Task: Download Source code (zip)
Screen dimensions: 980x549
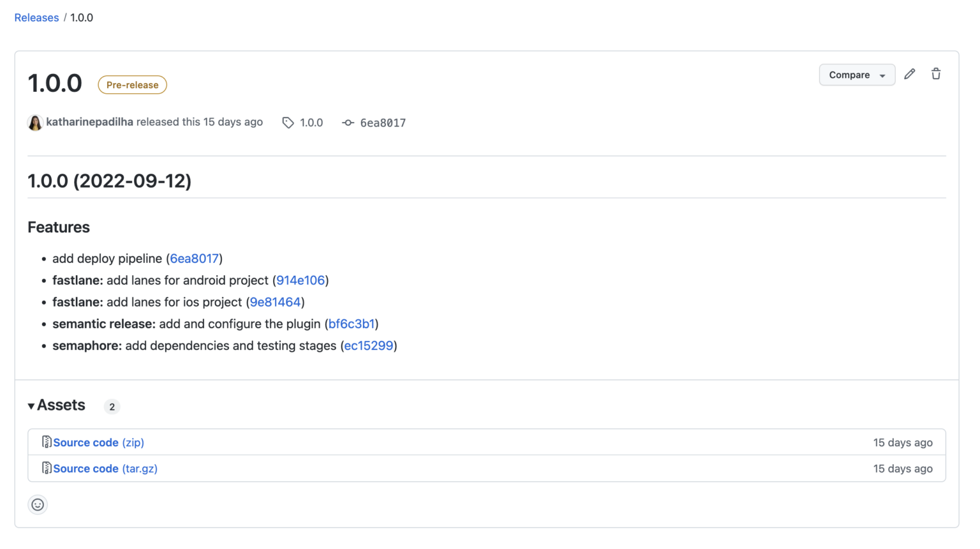Action: tap(98, 442)
